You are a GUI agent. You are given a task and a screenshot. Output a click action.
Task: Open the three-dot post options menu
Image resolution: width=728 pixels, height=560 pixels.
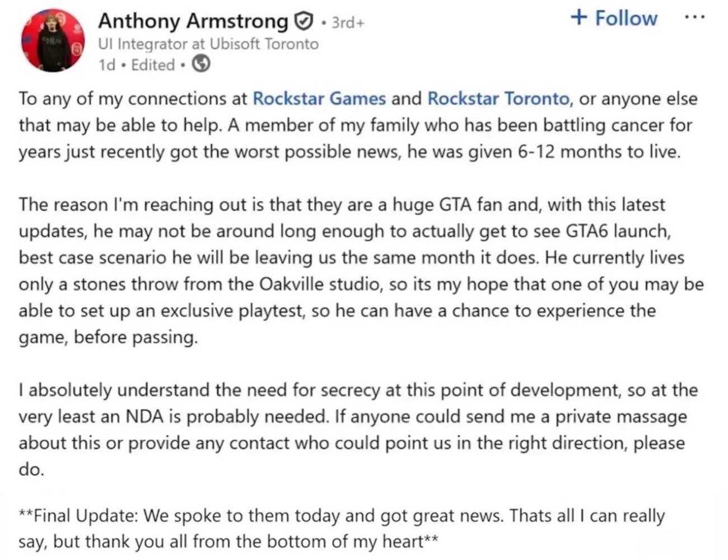(695, 17)
